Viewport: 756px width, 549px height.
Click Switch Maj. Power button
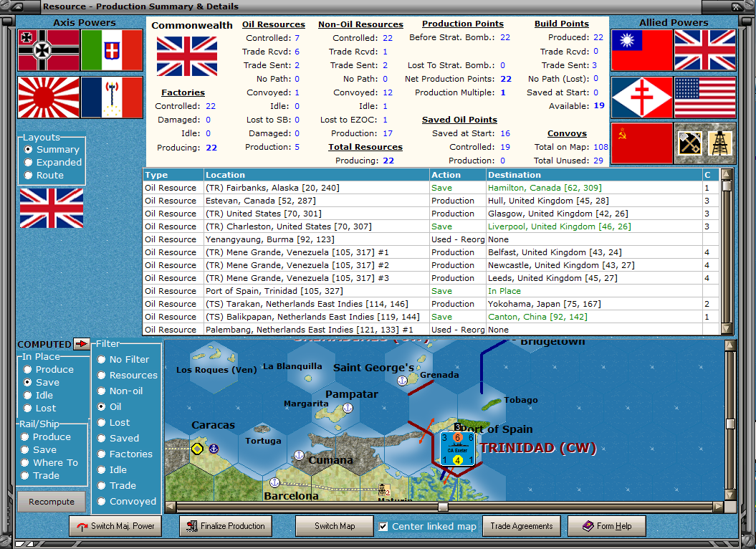pos(115,526)
